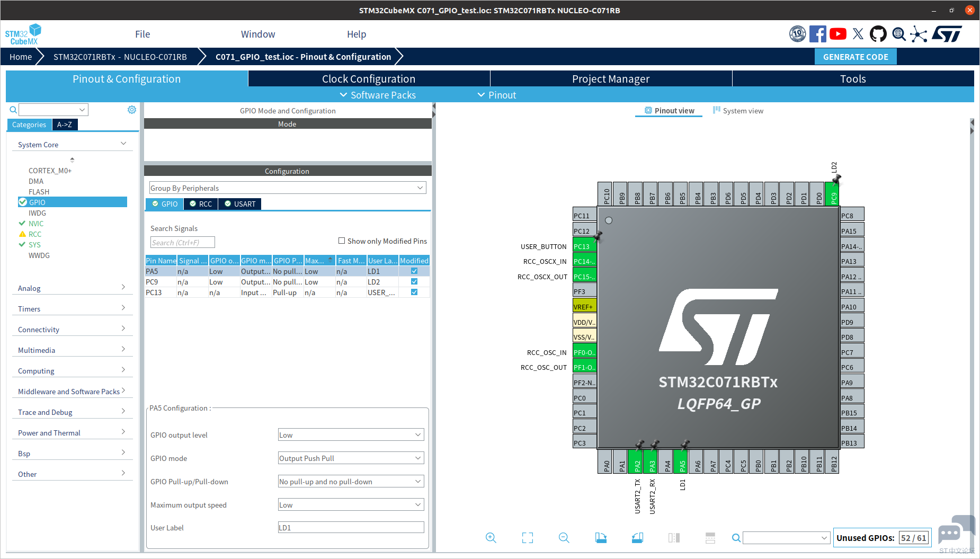Switch to the Clock Configuration tab
The height and width of the screenshot is (559, 980).
[369, 78]
